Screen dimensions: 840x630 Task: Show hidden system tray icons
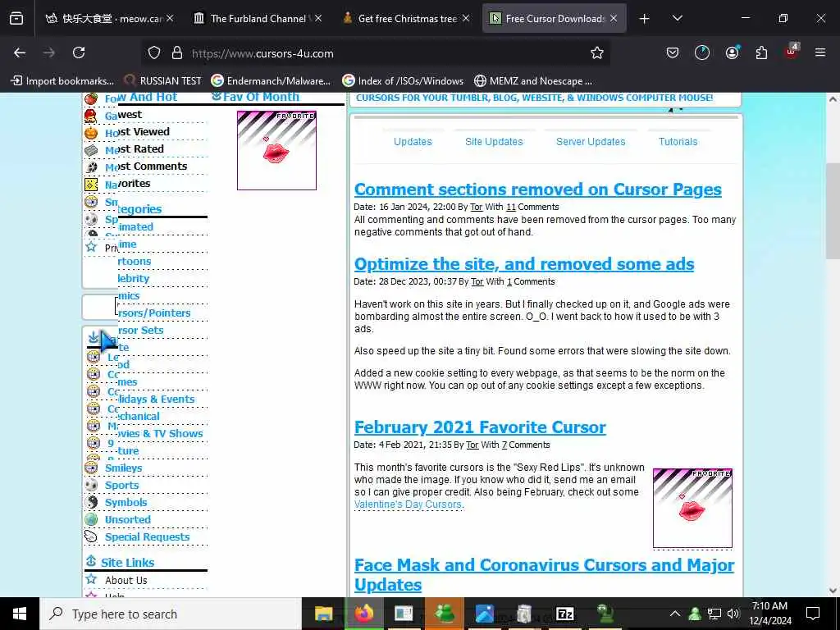pyautogui.click(x=675, y=614)
